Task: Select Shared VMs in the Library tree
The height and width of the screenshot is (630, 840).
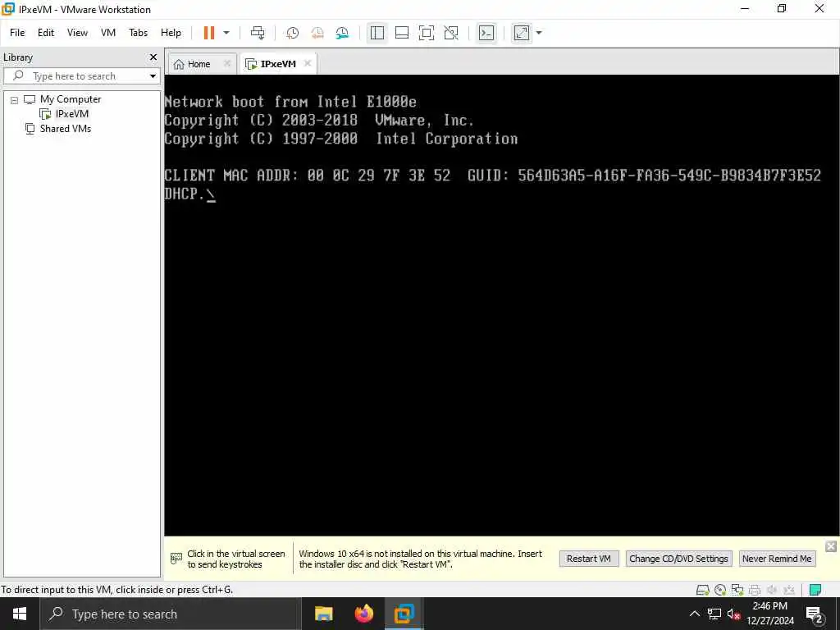Action: pyautogui.click(x=66, y=129)
